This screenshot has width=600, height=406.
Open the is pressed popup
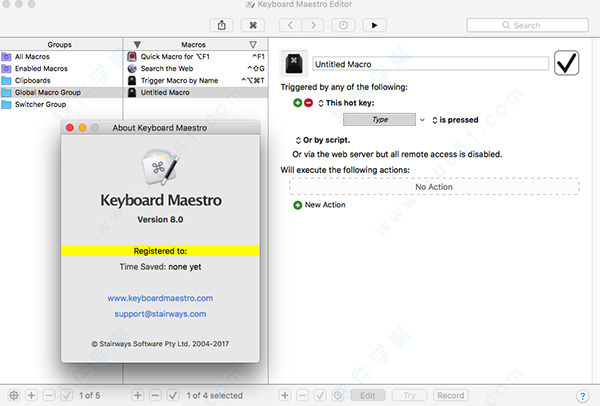pos(455,120)
